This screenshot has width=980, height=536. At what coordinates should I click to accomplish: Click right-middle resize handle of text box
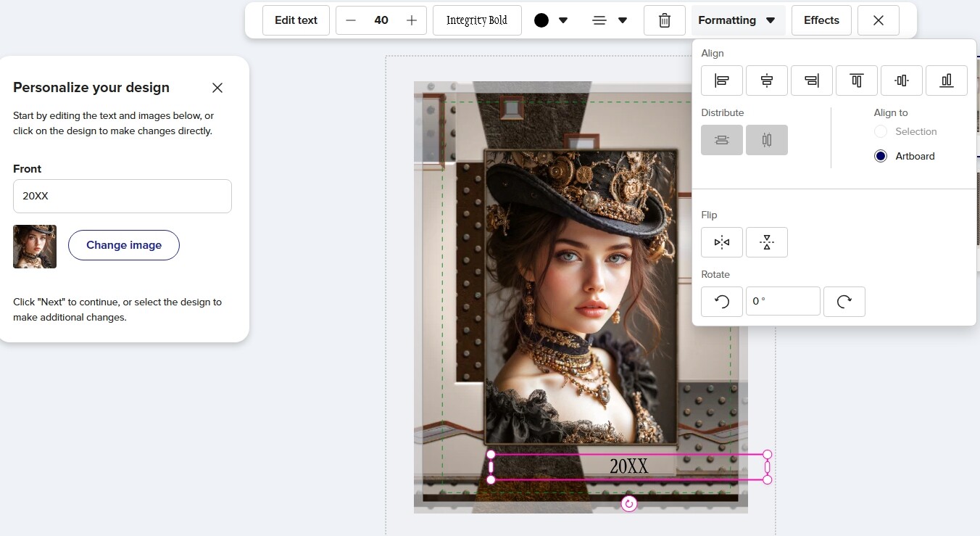(768, 467)
